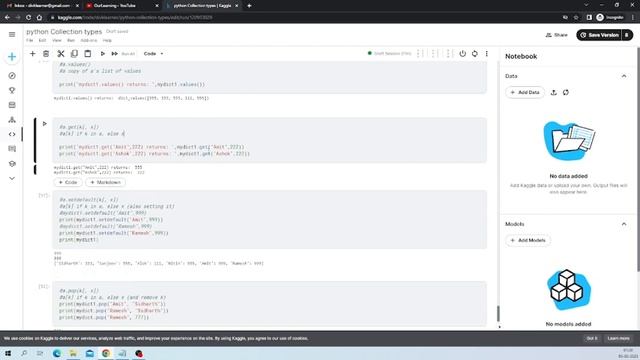Click Learn more on cookie banner
Screen dimensions: 640x360
tap(618, 338)
